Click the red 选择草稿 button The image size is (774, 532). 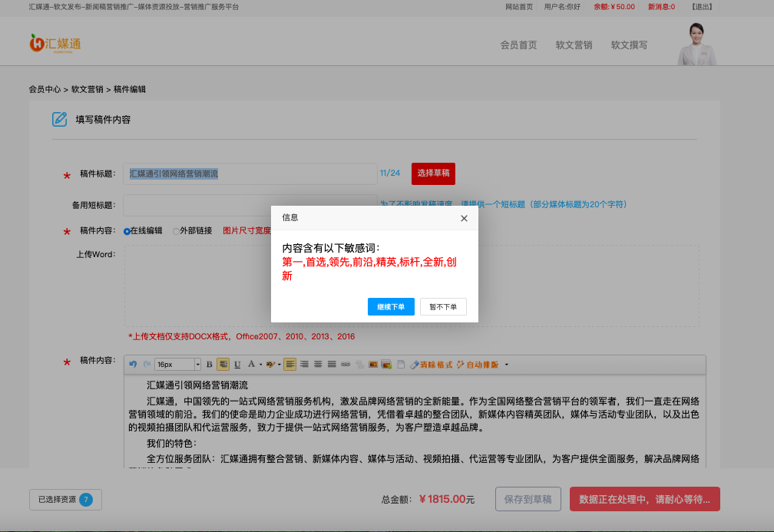[x=433, y=173]
